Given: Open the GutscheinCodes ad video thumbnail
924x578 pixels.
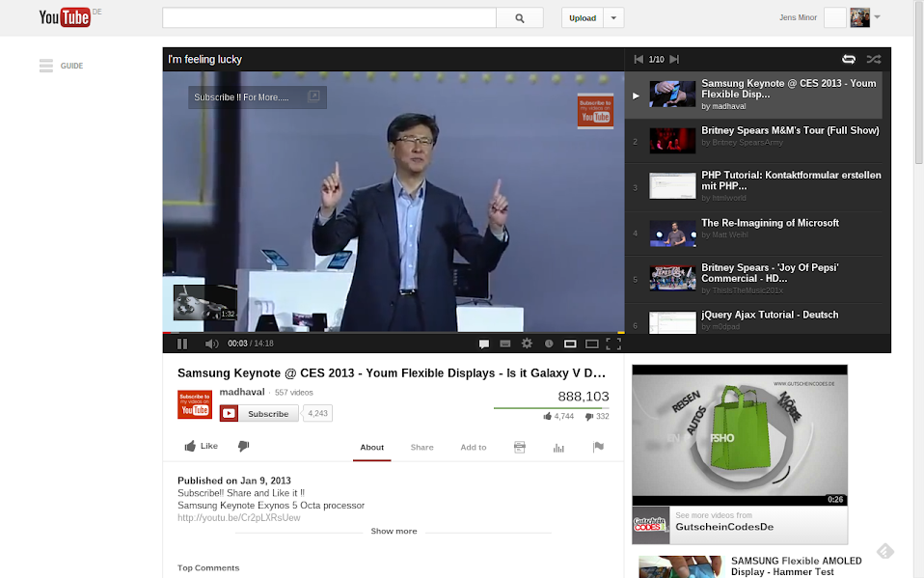Looking at the screenshot, I should (x=740, y=435).
